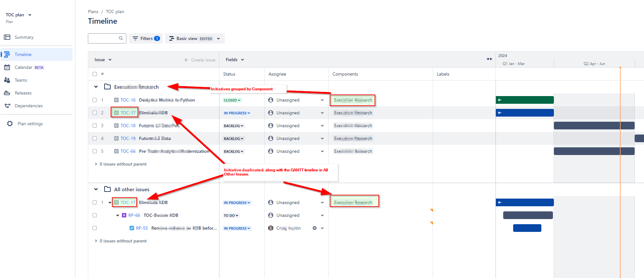Image resolution: width=644 pixels, height=278 pixels.
Task: Open Filters button
Action: point(146,38)
